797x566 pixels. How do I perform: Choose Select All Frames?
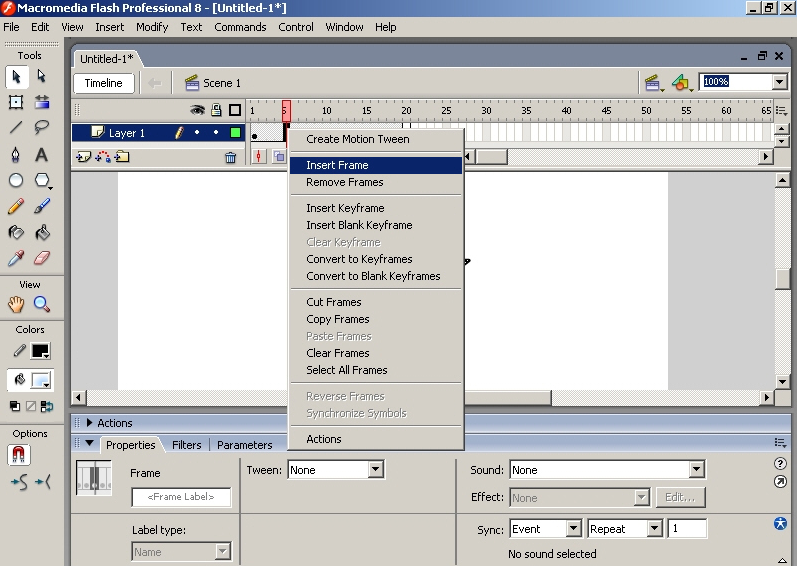[376, 370]
